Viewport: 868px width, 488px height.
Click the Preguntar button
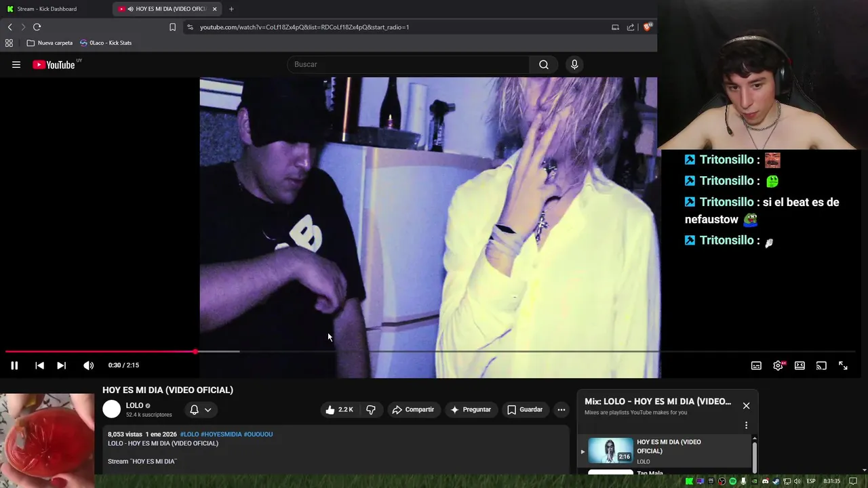pyautogui.click(x=471, y=409)
